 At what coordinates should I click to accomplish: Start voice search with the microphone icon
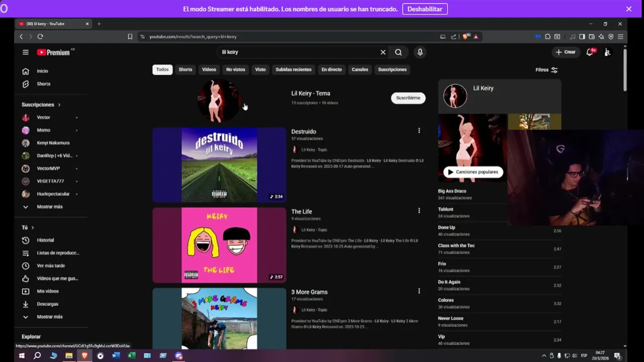(420, 52)
